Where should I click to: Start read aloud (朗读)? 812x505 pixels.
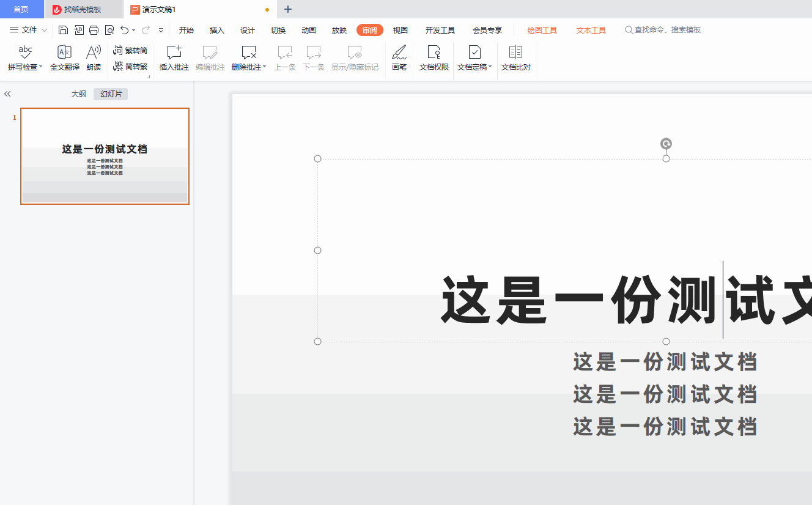click(94, 59)
